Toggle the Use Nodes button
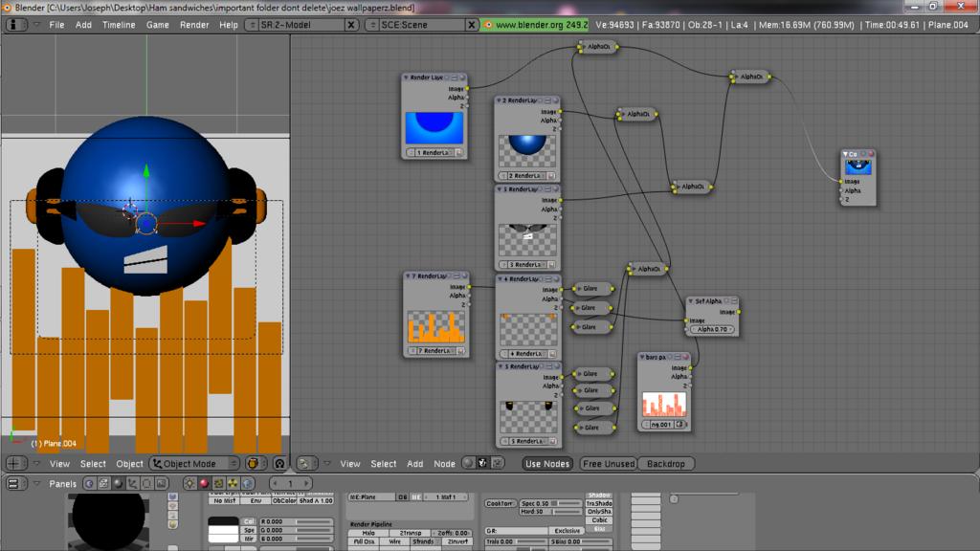This screenshot has height=551, width=980. (547, 464)
